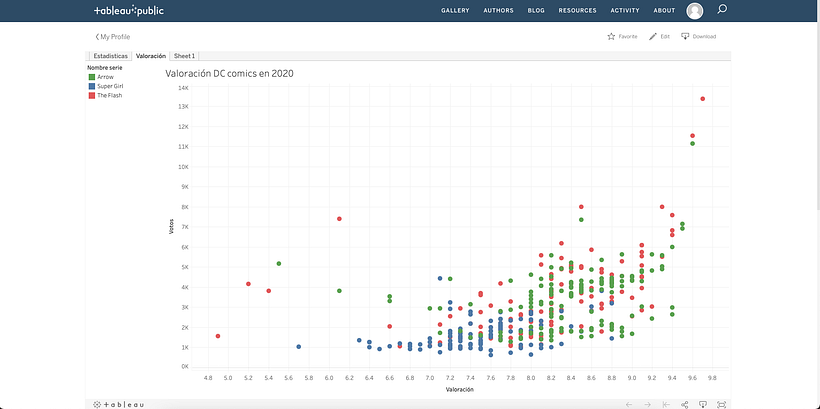Click the 10K axis tick label
The image size is (820, 409).
click(184, 167)
